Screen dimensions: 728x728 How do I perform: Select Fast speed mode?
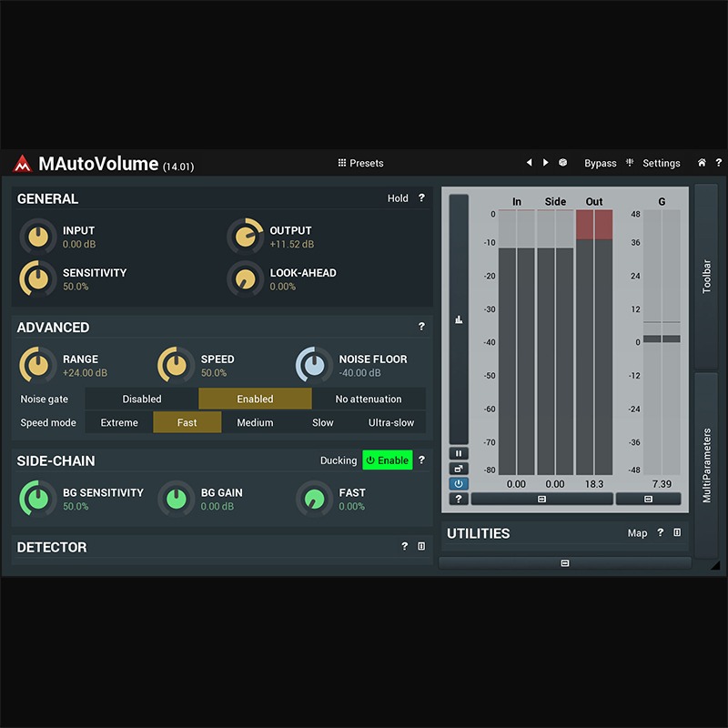click(x=187, y=422)
